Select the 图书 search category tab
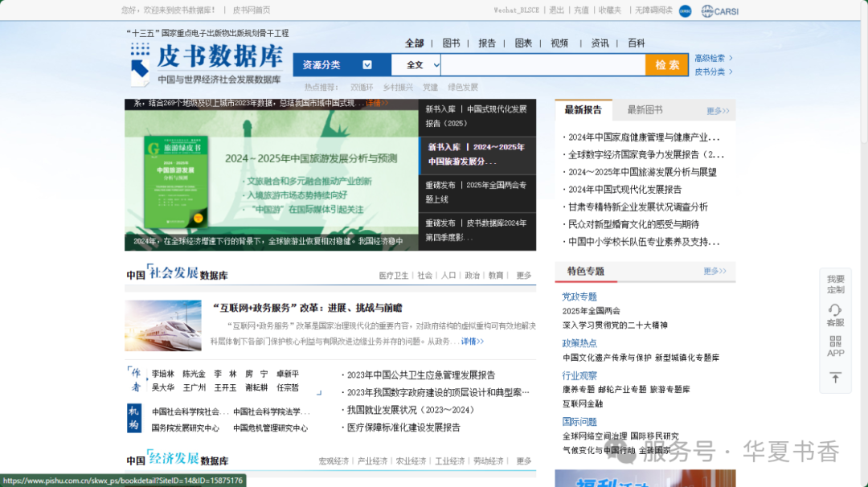868x487 pixels. pos(451,43)
